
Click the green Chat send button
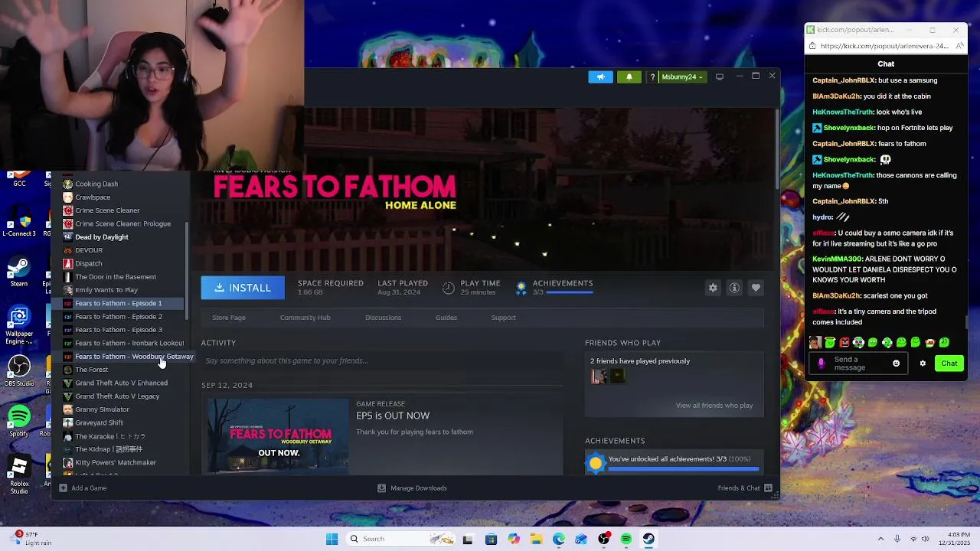[949, 364]
